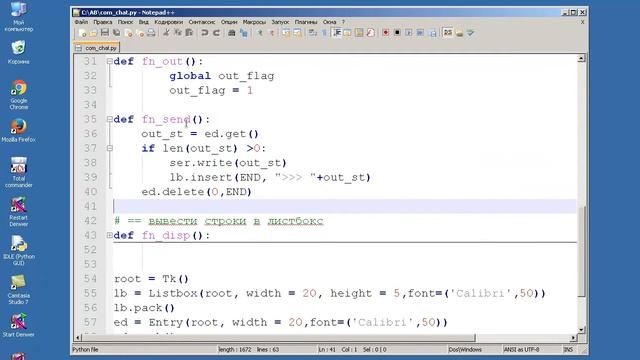Open Replace from the toolbar icon

click(244, 33)
